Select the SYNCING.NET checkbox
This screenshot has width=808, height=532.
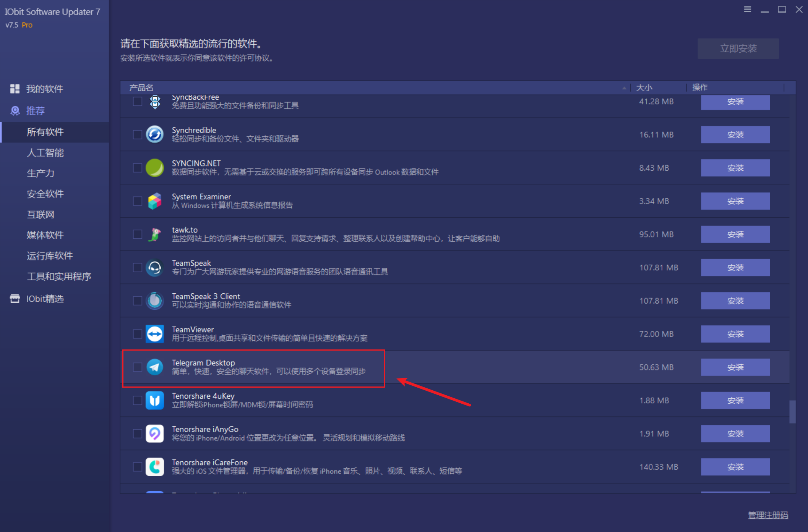coord(138,168)
